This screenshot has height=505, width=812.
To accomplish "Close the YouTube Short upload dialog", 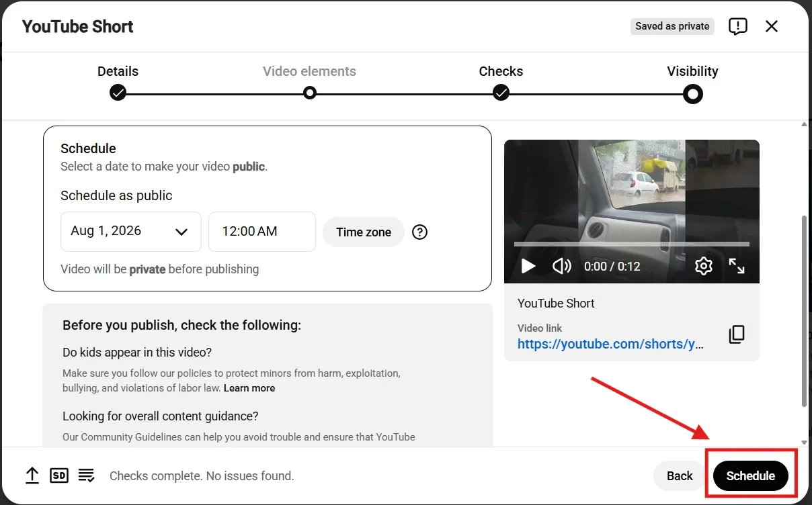I will [x=772, y=26].
